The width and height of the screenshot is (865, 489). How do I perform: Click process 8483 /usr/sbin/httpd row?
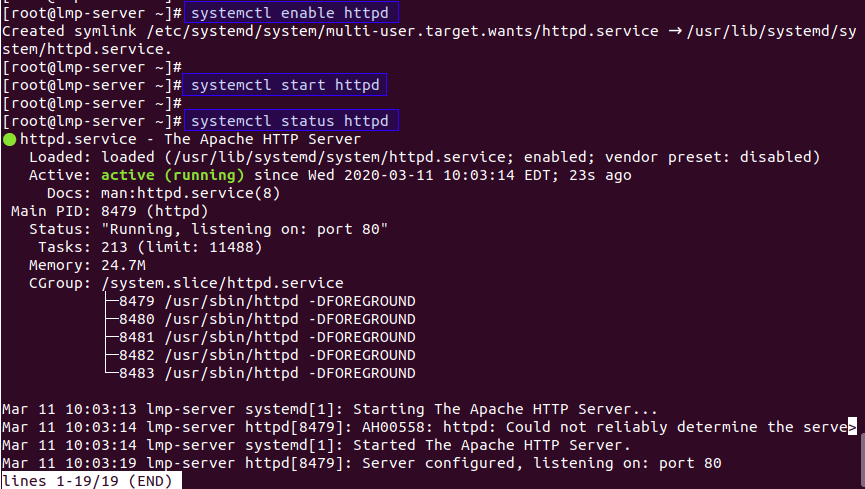click(x=267, y=374)
